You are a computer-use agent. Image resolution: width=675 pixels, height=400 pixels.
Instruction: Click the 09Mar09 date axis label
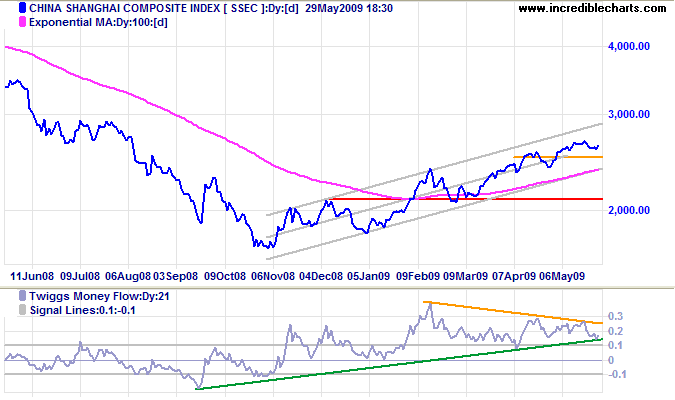[x=466, y=276]
